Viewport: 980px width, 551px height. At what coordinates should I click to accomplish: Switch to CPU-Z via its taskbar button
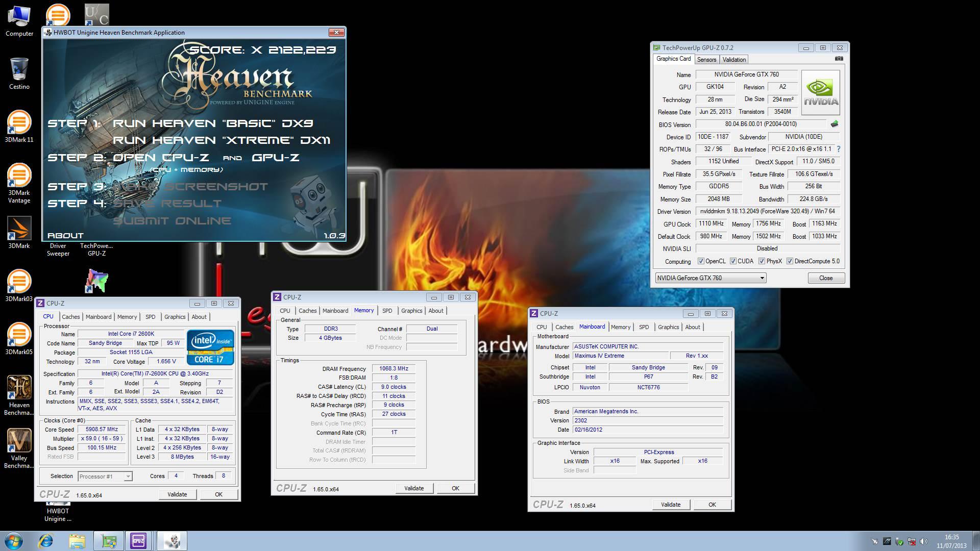[138, 541]
